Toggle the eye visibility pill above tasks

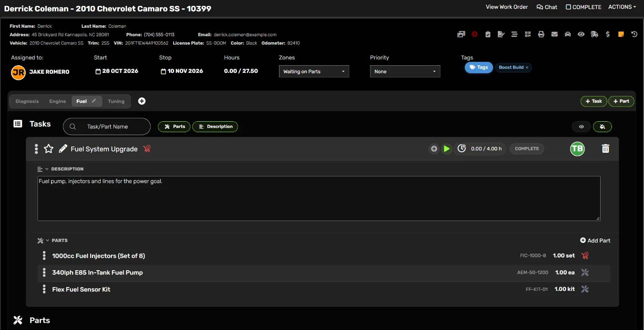coord(582,126)
